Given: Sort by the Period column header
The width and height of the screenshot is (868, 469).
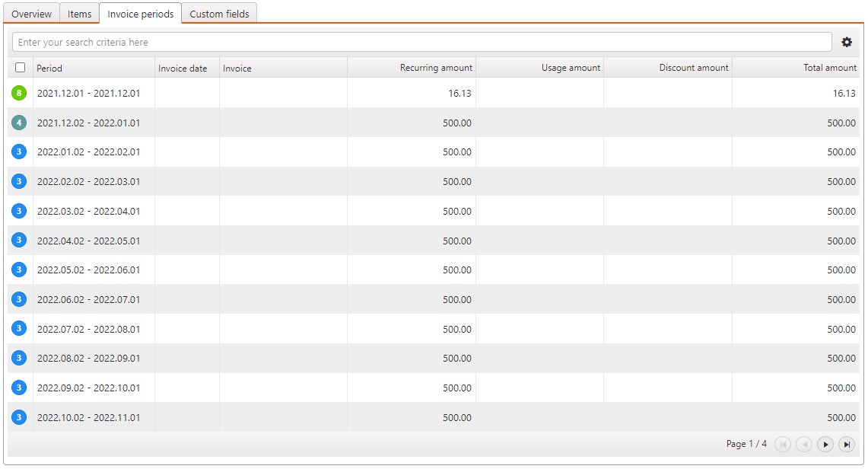Looking at the screenshot, I should coord(50,68).
